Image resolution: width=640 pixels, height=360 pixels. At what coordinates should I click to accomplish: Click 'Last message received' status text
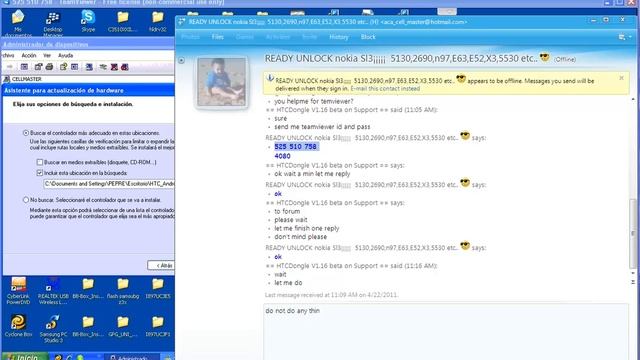(331, 295)
